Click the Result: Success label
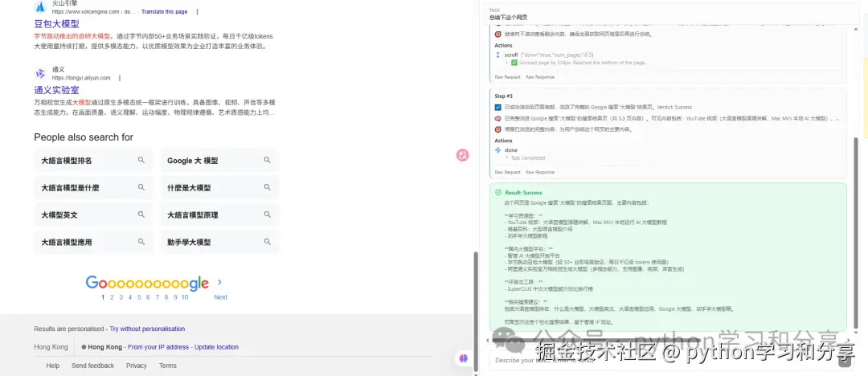Screen dimensions: 868x376 tap(523, 193)
